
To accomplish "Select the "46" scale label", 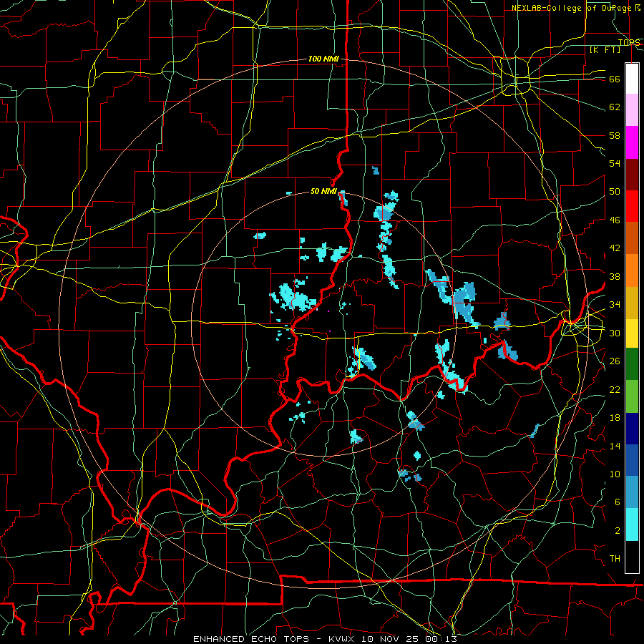I will [x=615, y=220].
